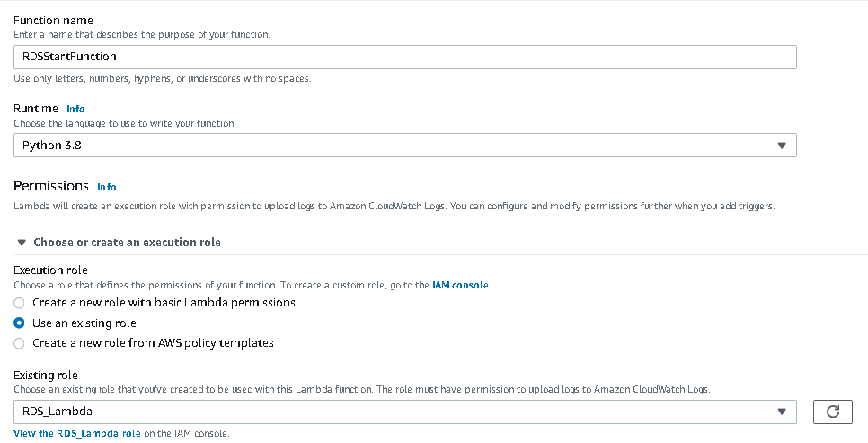Screen dimensions: 868x443
Task: Choose 'Create a new role from AWS policy templates'
Action: (x=20, y=342)
